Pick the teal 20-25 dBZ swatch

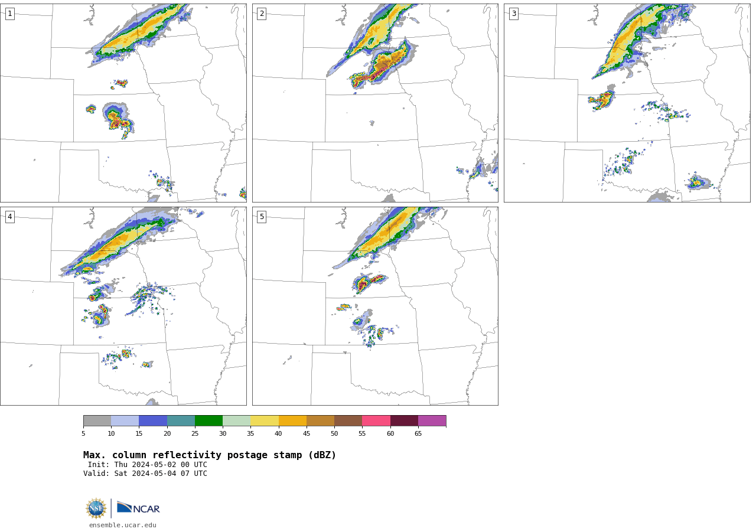[181, 421]
